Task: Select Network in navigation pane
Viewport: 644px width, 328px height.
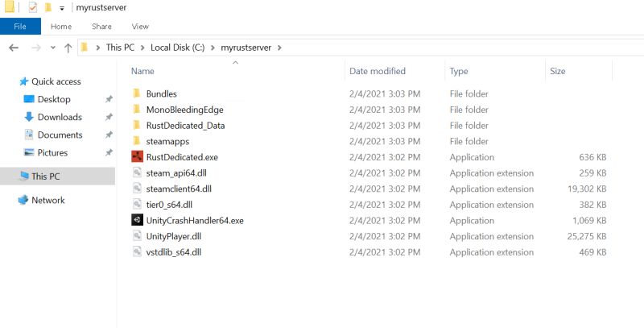Action: (x=48, y=200)
